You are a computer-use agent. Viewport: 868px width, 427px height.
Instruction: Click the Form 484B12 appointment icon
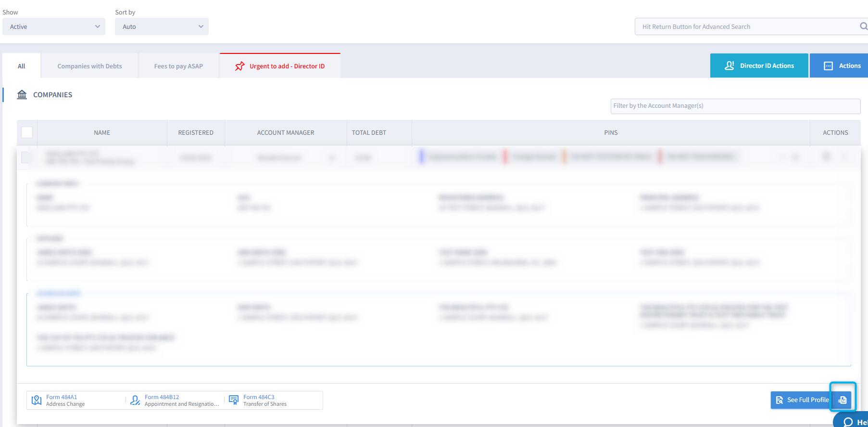tap(135, 401)
